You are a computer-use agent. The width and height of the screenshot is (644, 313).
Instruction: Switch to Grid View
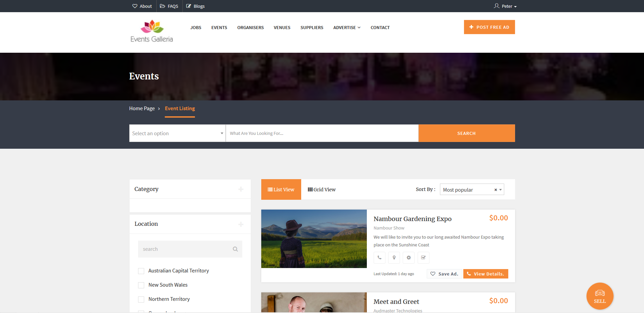click(x=321, y=189)
